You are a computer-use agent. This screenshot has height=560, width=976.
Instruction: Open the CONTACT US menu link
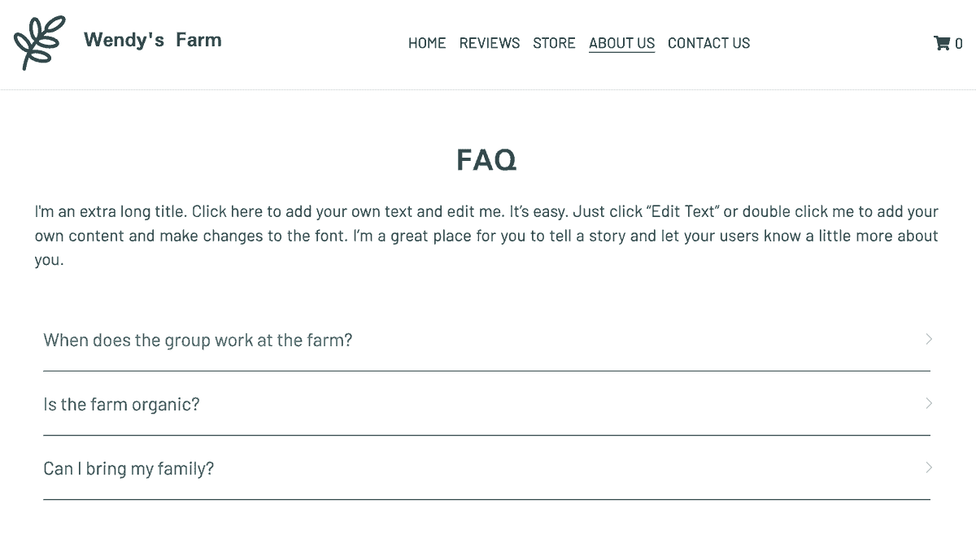709,43
